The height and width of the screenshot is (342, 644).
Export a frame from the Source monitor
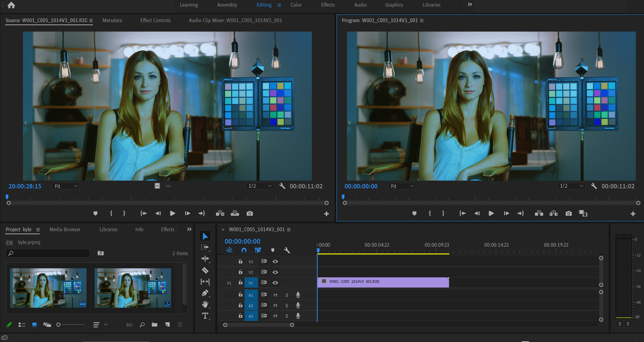(250, 214)
